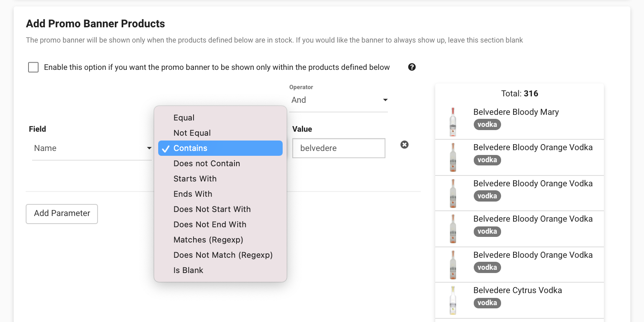Choose Does Not End With option
The image size is (644, 322).
pos(220,224)
